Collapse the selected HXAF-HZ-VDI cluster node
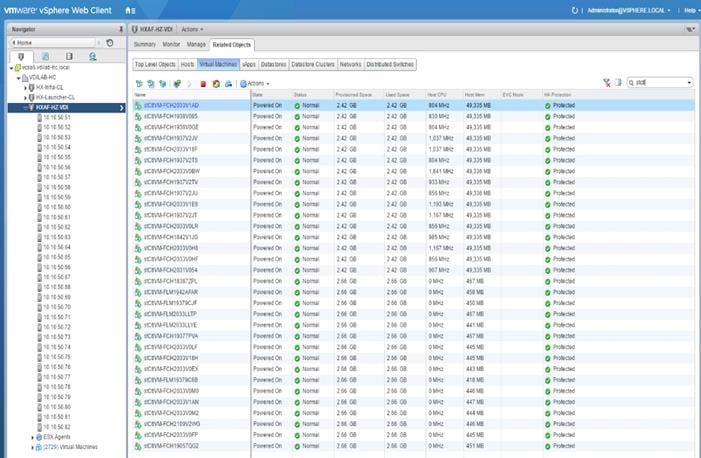This screenshot has width=701, height=458. [25, 107]
